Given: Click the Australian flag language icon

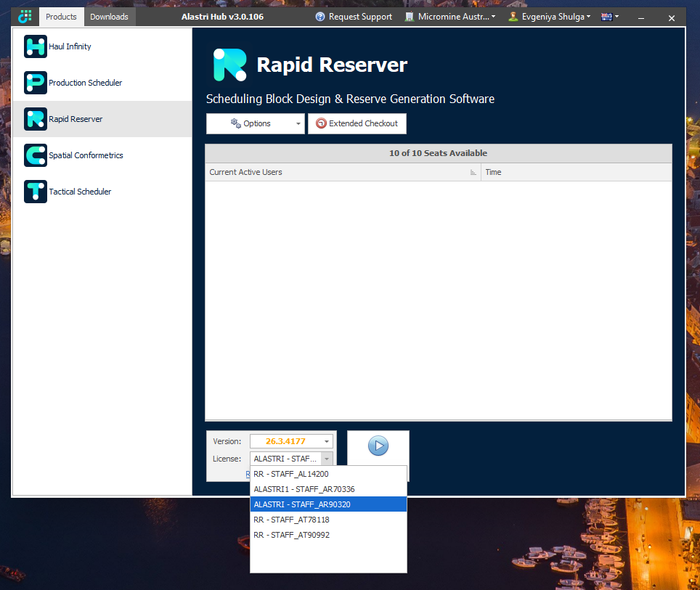Looking at the screenshot, I should click(x=607, y=17).
